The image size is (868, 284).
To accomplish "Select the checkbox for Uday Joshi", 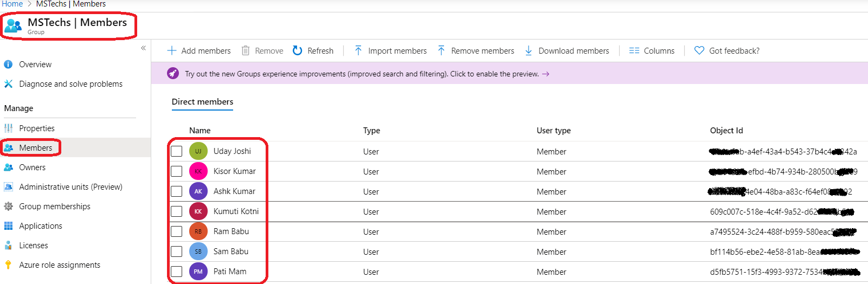I will click(x=177, y=151).
